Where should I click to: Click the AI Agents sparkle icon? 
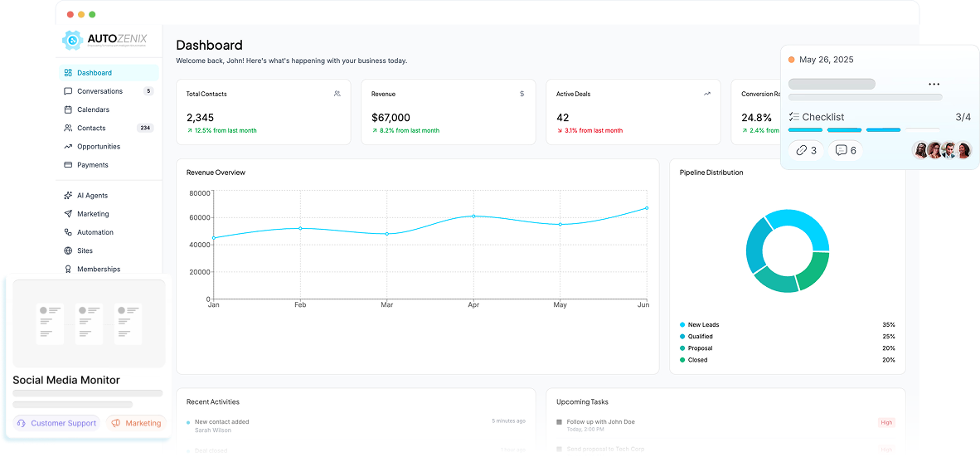tap(68, 196)
